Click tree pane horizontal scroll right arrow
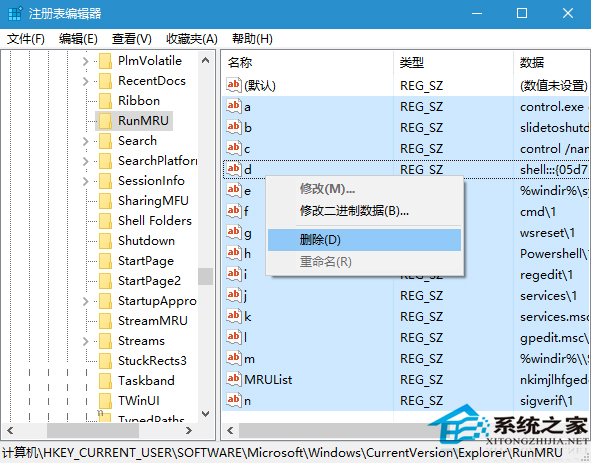The height and width of the screenshot is (463, 591). click(x=189, y=430)
